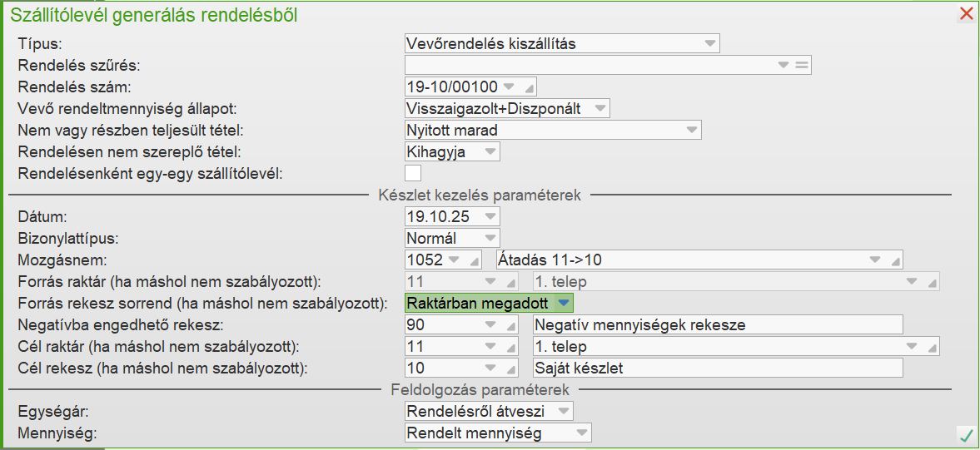This screenshot has height=450, width=980.
Task: Open the Mennyiség Rendelt mennyiség dropdown
Action: point(581,433)
